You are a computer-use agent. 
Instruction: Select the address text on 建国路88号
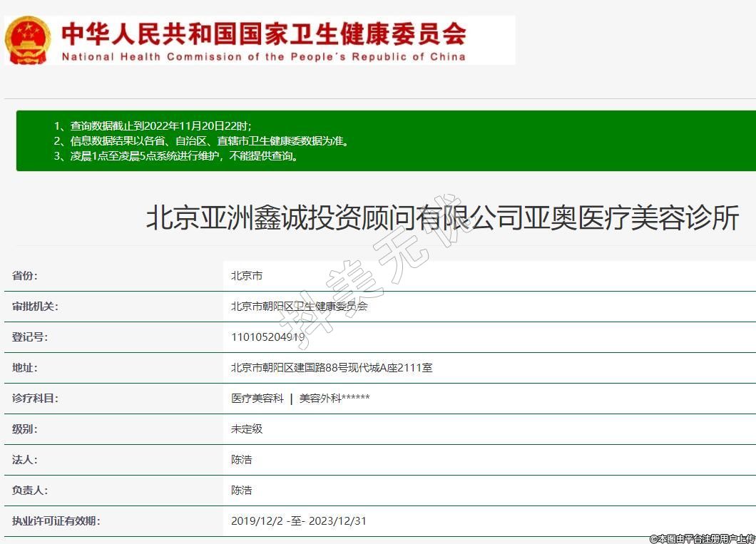click(x=332, y=368)
